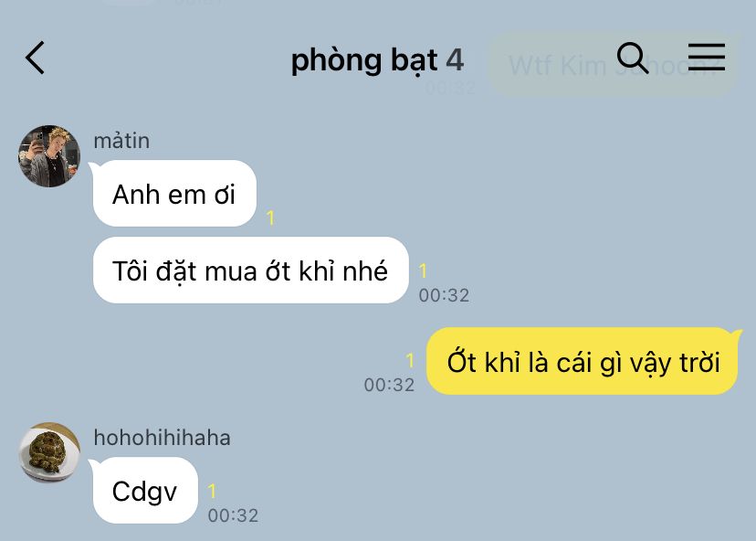Select the 'Cdgv' message bubble
Viewport: 756px width, 541px height.
145,491
